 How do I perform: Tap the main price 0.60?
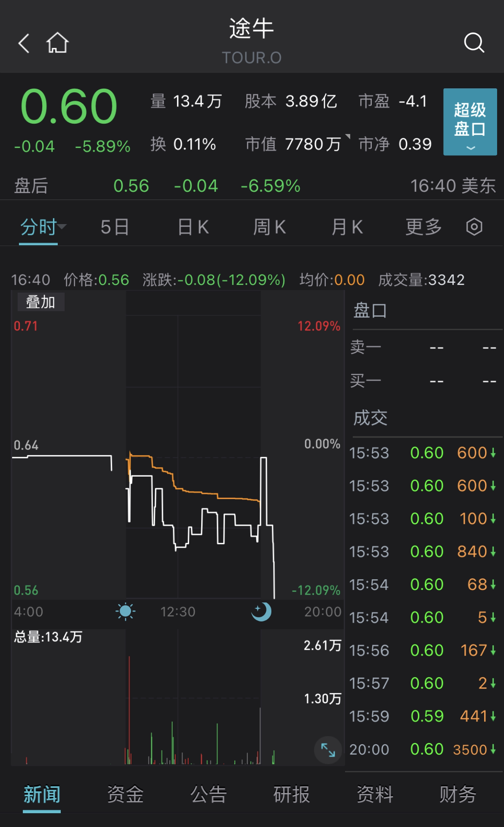click(69, 106)
